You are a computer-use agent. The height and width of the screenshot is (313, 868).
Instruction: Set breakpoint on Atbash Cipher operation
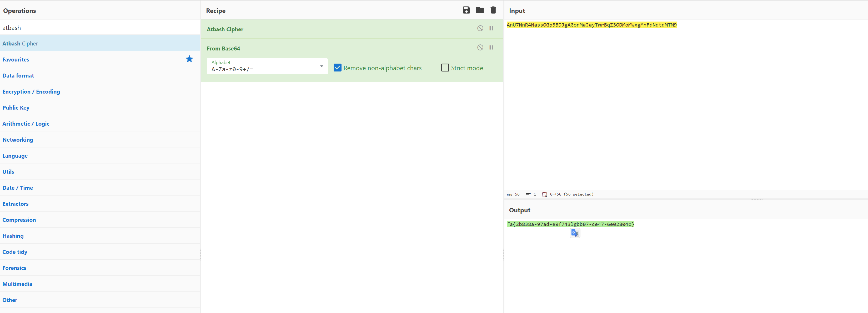[x=491, y=28]
